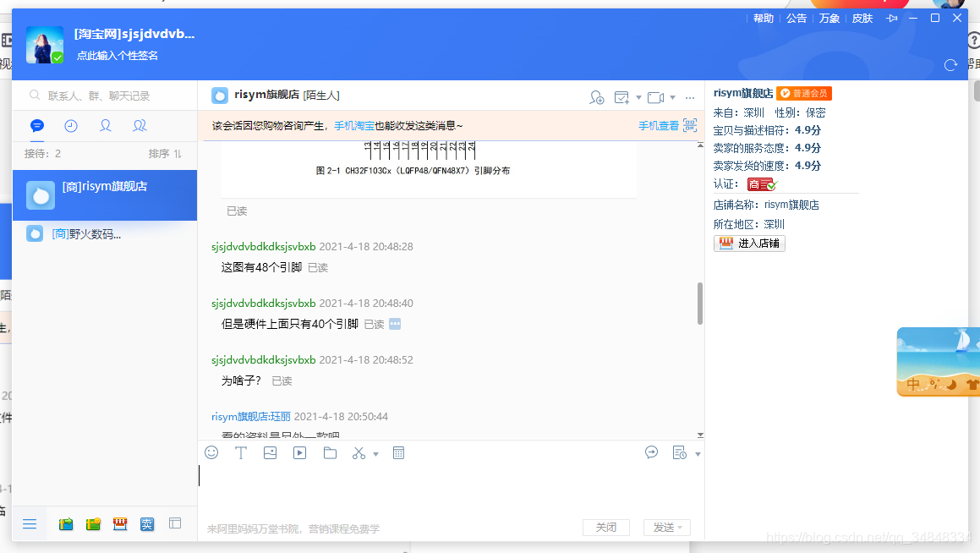Click the 进入店铺 button
Screen dimensions: 980x553
click(749, 243)
